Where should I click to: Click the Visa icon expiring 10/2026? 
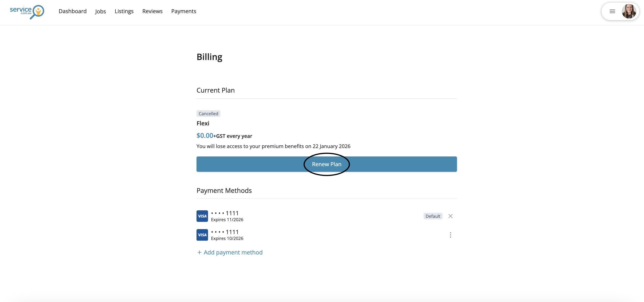point(202,235)
